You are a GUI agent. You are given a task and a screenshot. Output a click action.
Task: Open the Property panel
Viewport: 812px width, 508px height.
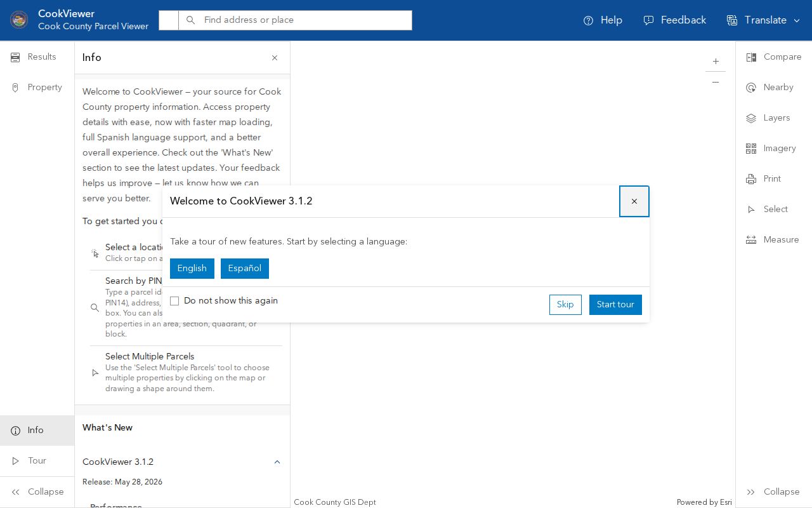pos(37,88)
